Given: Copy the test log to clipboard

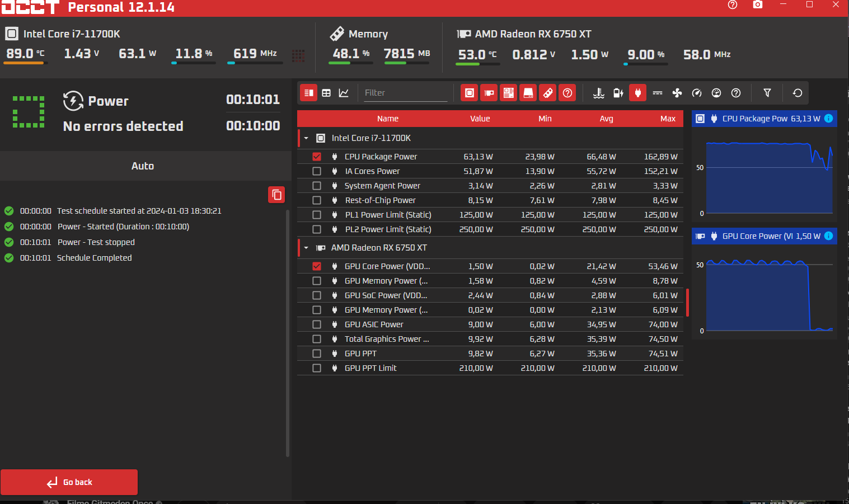Looking at the screenshot, I should [x=276, y=195].
